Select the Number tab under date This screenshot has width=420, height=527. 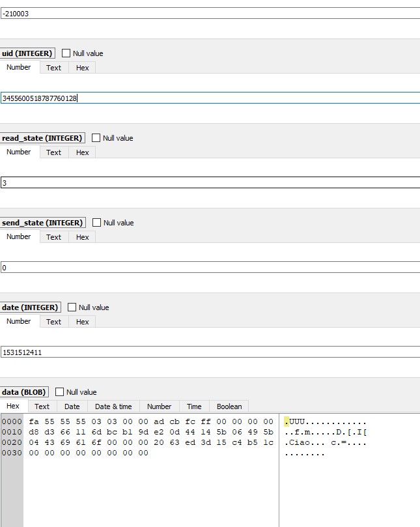pyautogui.click(x=19, y=321)
